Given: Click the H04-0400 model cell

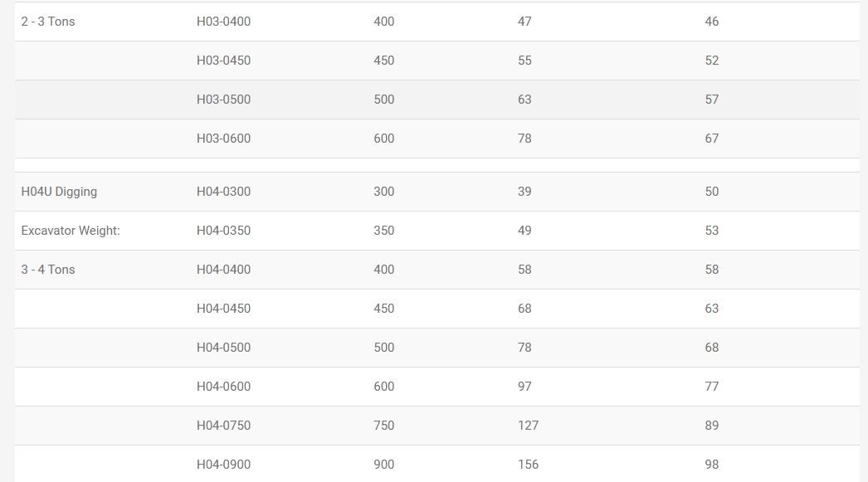Looking at the screenshot, I should 223,270.
